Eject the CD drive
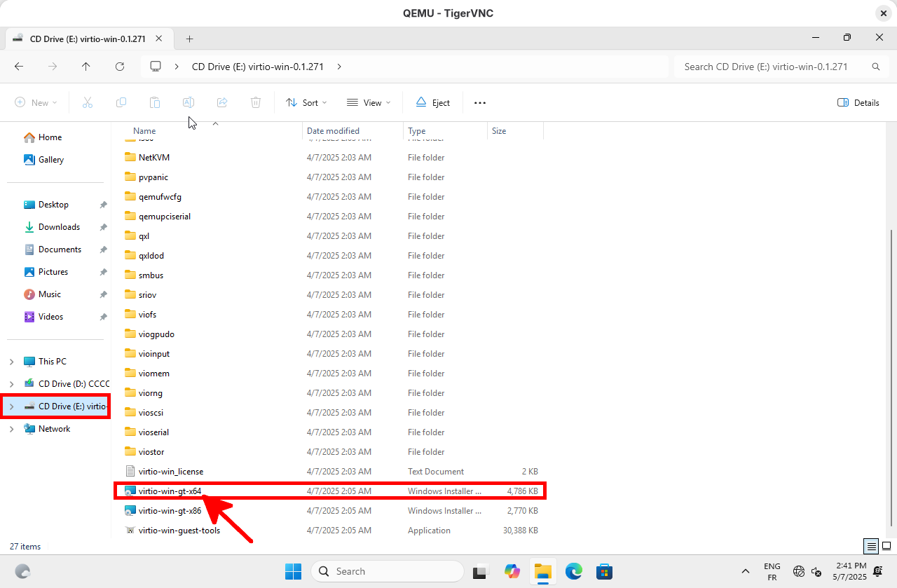 point(432,102)
